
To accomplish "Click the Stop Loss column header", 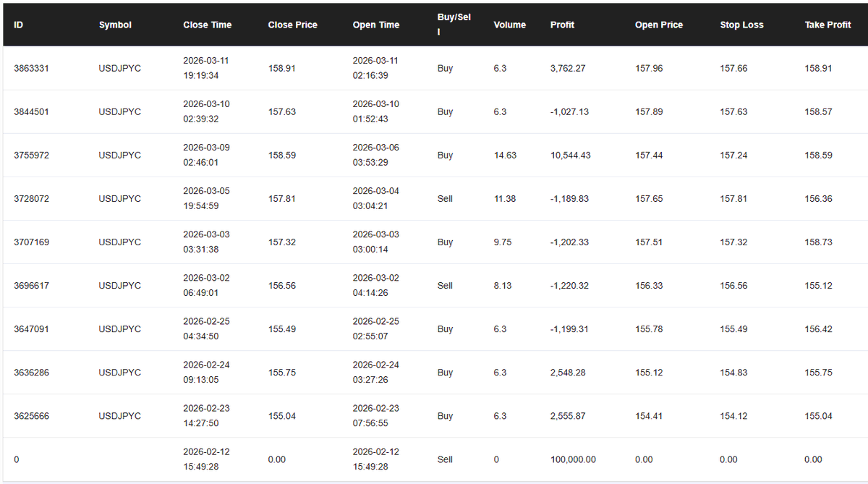I will (741, 25).
